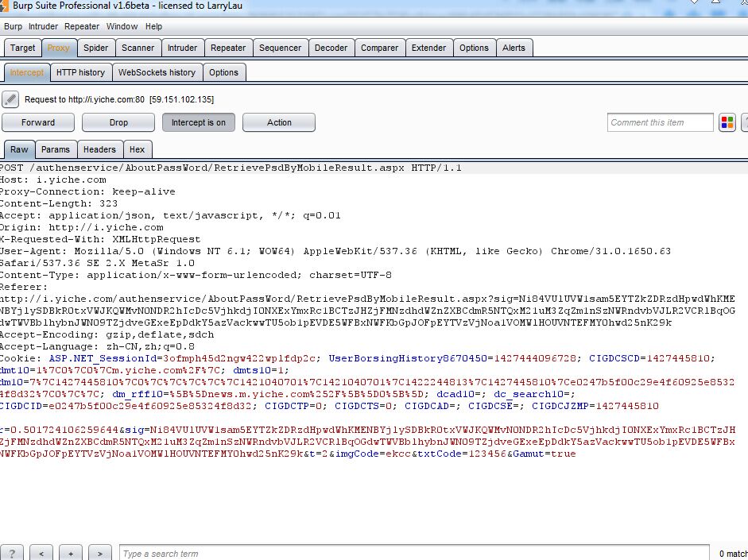Open the WebSockets history sub-tab
This screenshot has width=748, height=560.
157,72
